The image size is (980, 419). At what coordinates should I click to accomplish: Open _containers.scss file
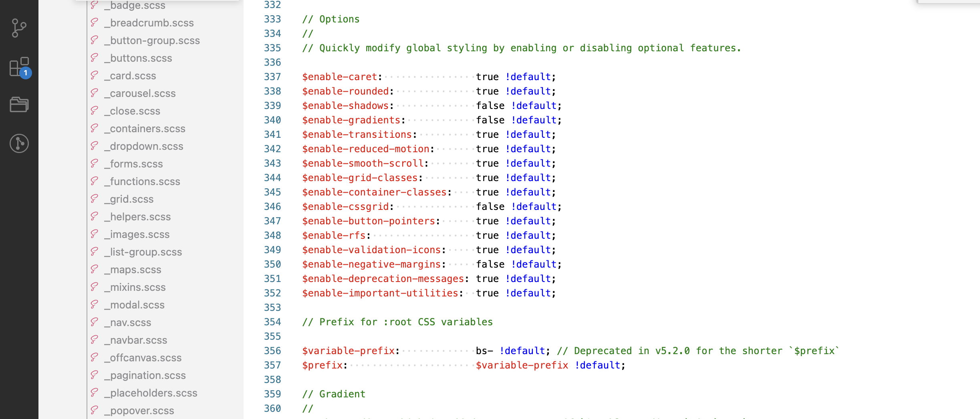pos(145,129)
